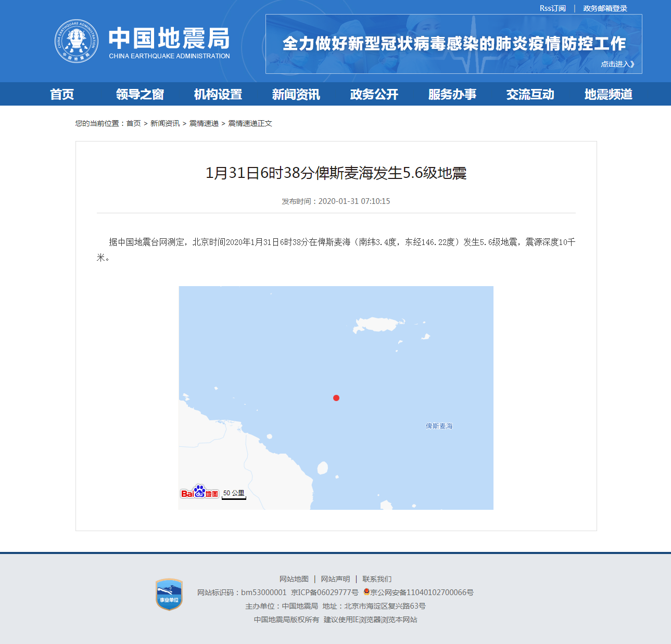Click the Rss订阅 link at top
671x644 pixels.
pos(552,8)
